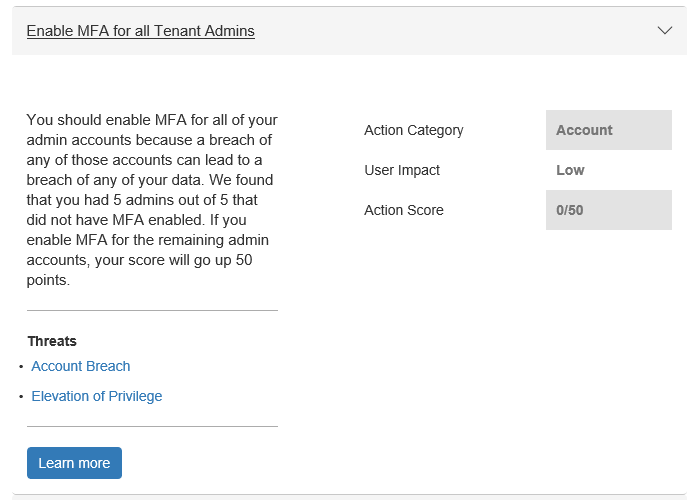699x500 pixels.
Task: Click the '5 admins out of 5' sentence
Action: [x=150, y=200]
